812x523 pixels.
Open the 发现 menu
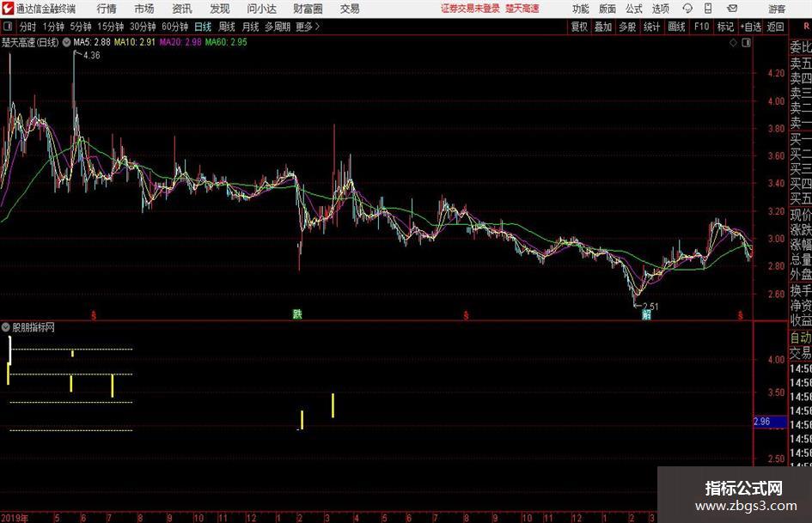[220, 9]
